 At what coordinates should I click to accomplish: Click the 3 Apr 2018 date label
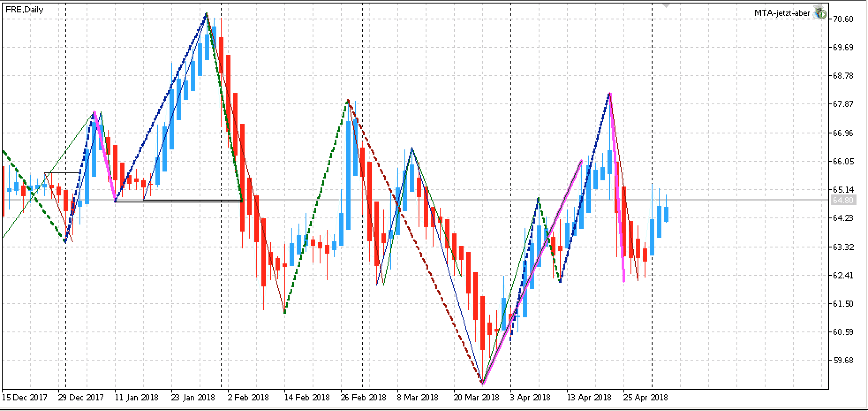click(x=531, y=397)
